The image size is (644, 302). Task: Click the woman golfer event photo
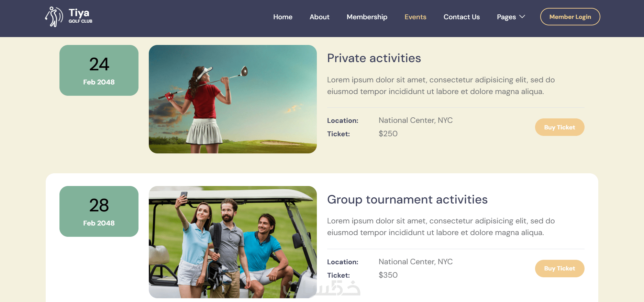click(x=233, y=99)
